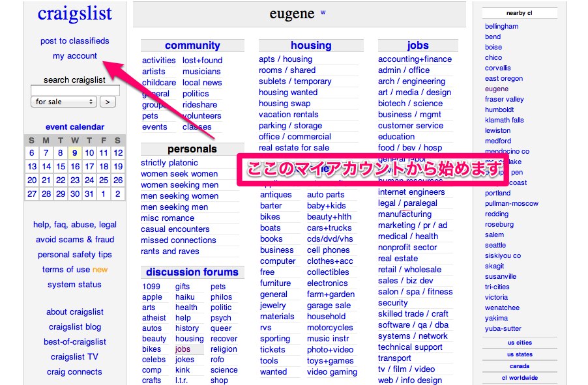Click 'post to classifieds' link
The width and height of the screenshot is (588, 385).
[x=74, y=41]
